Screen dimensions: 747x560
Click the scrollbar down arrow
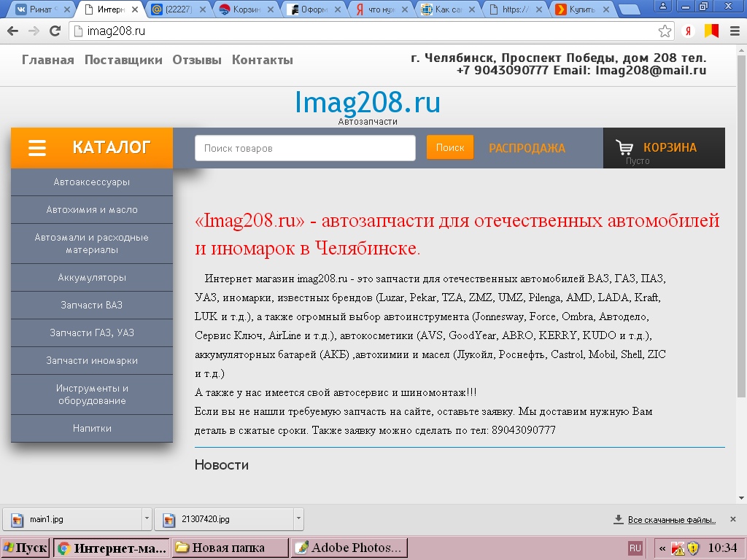pyautogui.click(x=741, y=498)
